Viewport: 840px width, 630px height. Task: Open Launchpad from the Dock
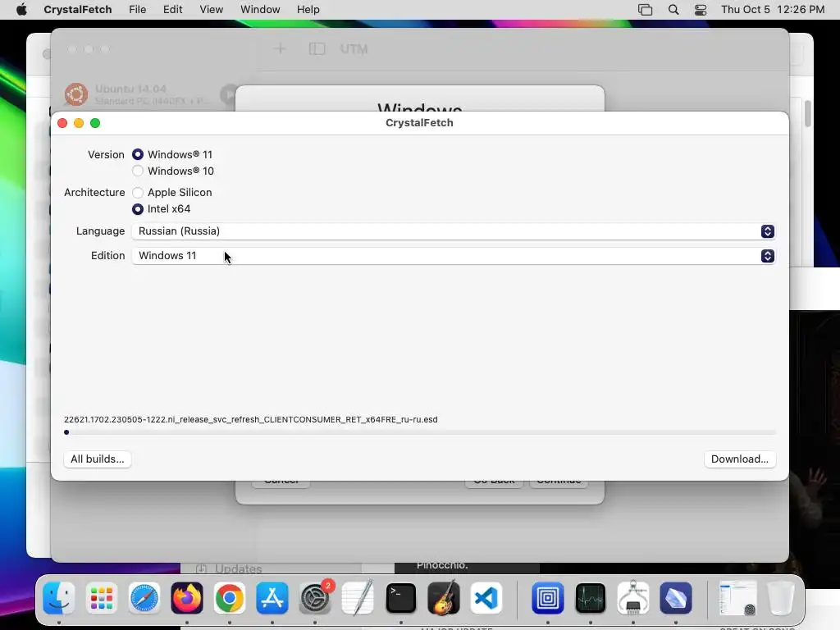(101, 598)
